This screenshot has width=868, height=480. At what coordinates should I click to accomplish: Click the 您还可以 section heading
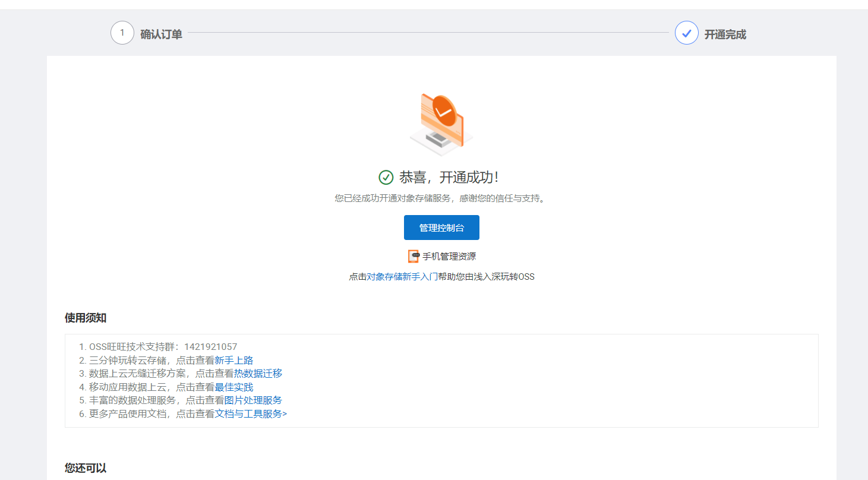point(86,468)
